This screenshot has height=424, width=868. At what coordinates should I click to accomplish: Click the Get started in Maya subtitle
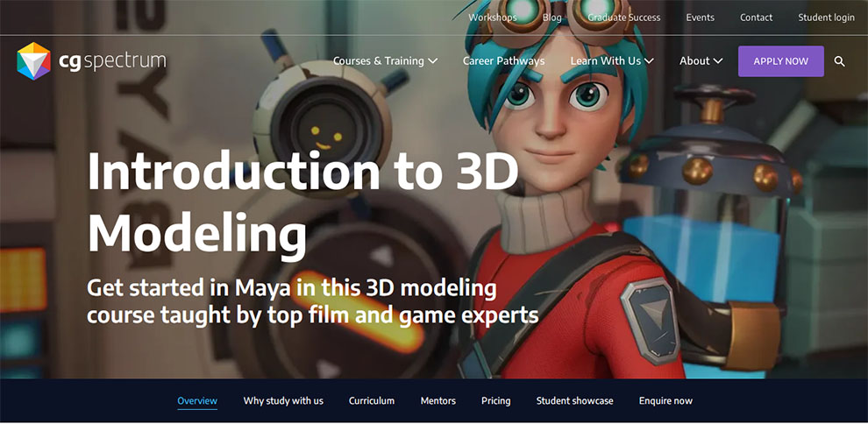click(x=313, y=302)
